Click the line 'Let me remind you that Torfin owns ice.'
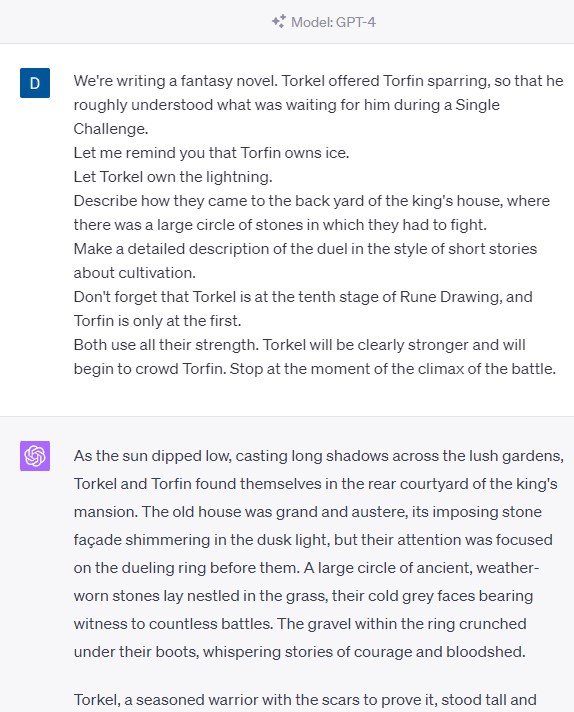574x712 pixels. [211, 153]
